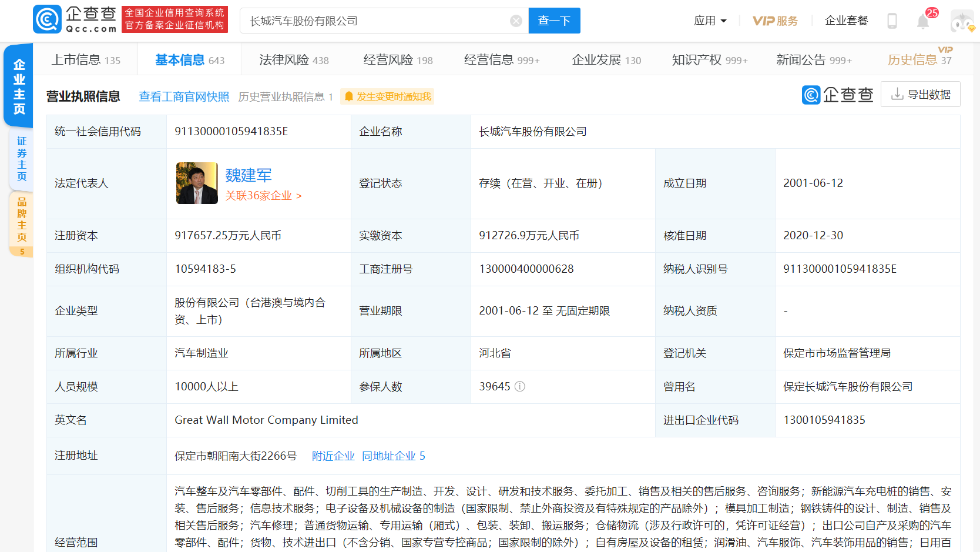Open legal representative 魏建军 link
Image resolution: width=980 pixels, height=552 pixels.
click(x=249, y=175)
